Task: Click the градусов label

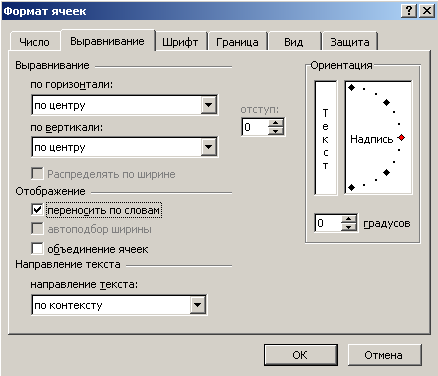Action: pos(387,224)
